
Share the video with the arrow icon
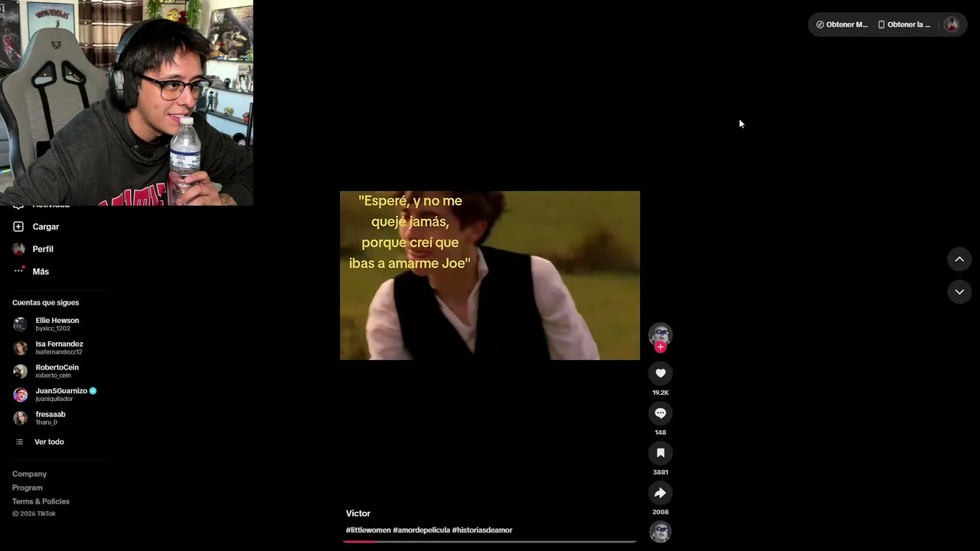660,493
